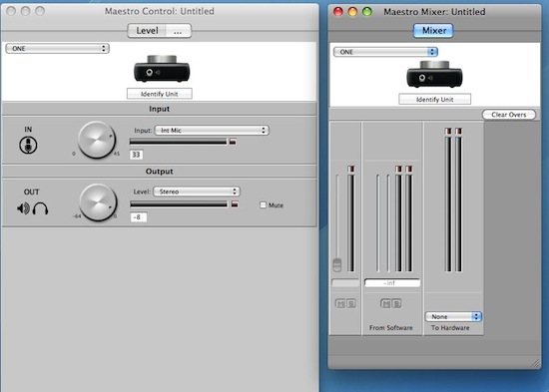
Task: Click the input meter clip indicator beside Int Mic
Action: pyautogui.click(x=233, y=142)
